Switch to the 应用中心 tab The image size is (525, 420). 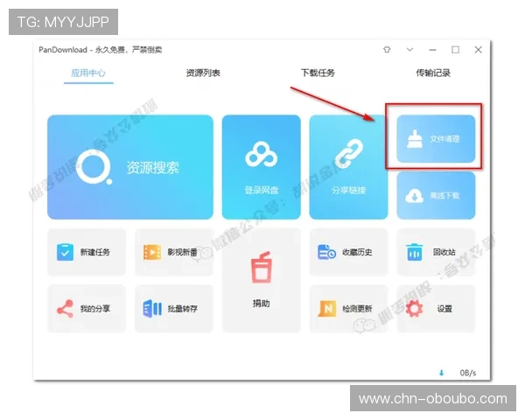88,73
